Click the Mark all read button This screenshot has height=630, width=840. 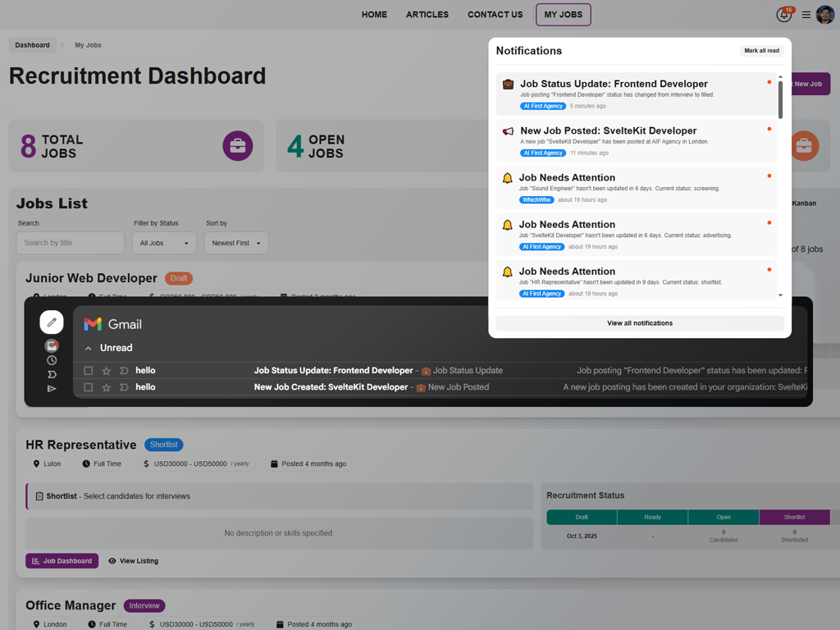[761, 51]
